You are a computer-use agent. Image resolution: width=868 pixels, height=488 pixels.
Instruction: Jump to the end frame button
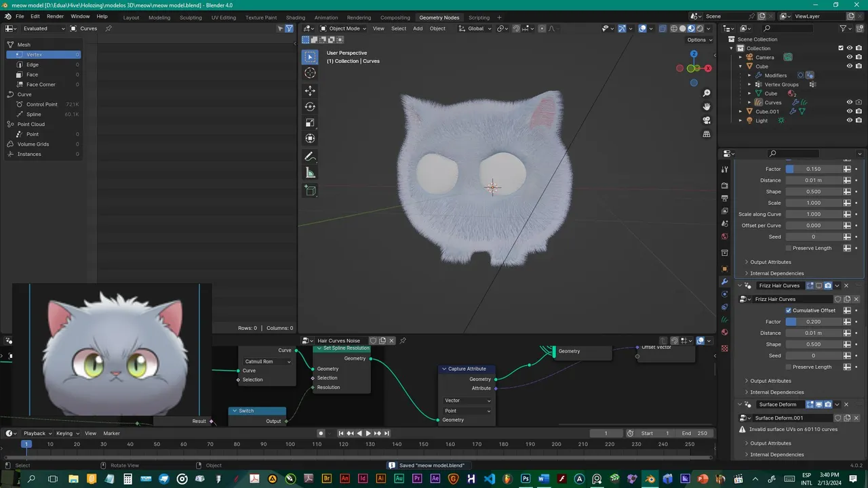pyautogui.click(x=387, y=433)
